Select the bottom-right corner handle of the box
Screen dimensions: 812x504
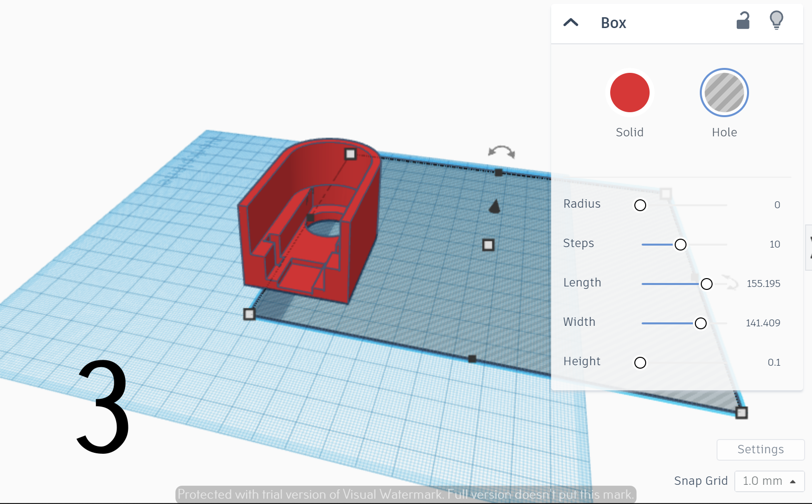[x=742, y=413]
